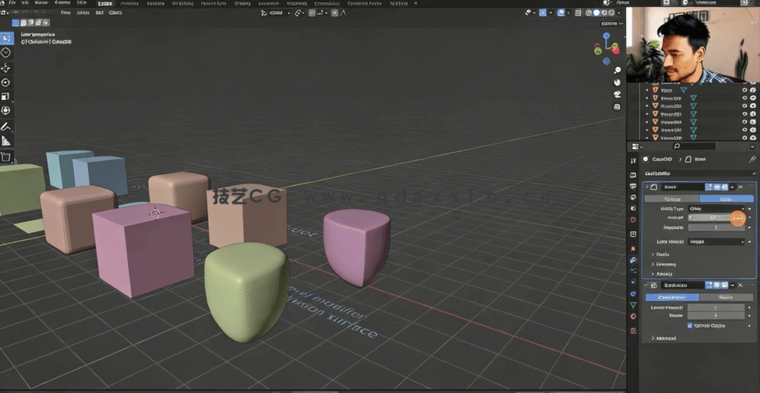Toggle Bevel modifier render display
Viewport: 760px width, 393px height.
(x=725, y=187)
